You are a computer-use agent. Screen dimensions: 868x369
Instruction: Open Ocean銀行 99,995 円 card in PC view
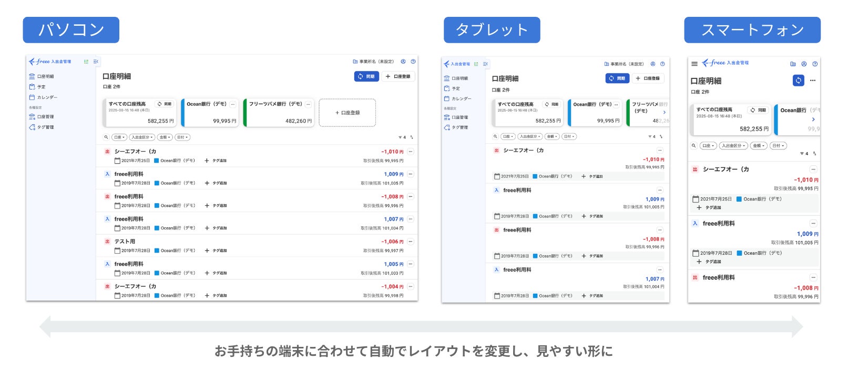(210, 113)
